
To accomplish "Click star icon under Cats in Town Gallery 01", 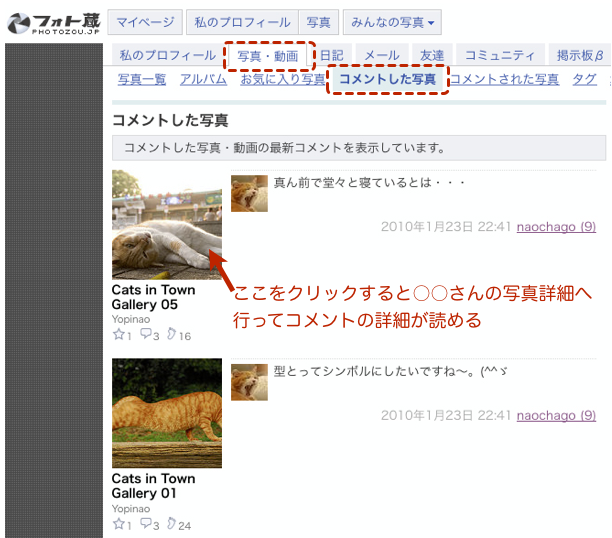I will click(118, 524).
